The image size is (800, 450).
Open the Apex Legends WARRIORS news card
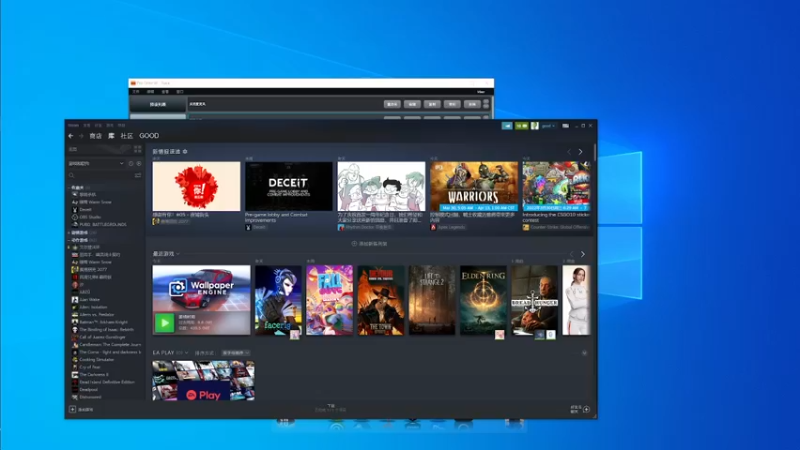point(474,186)
